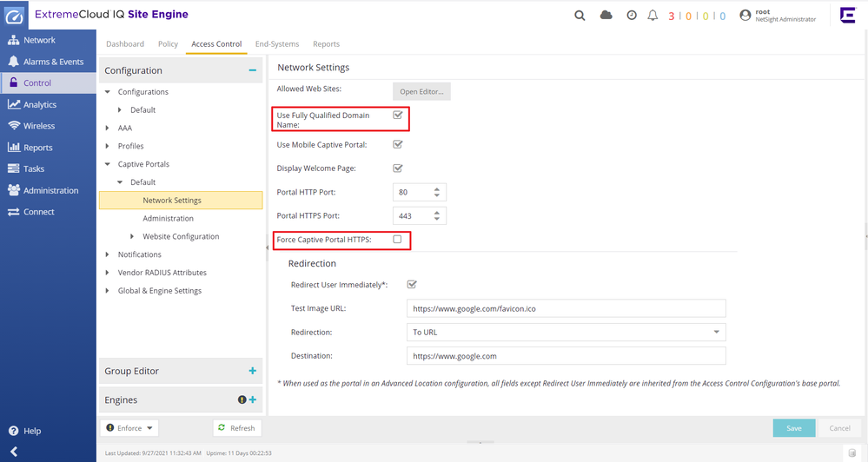Open the alarm bell notifications icon
This screenshot has width=868, height=462.
(x=653, y=16)
